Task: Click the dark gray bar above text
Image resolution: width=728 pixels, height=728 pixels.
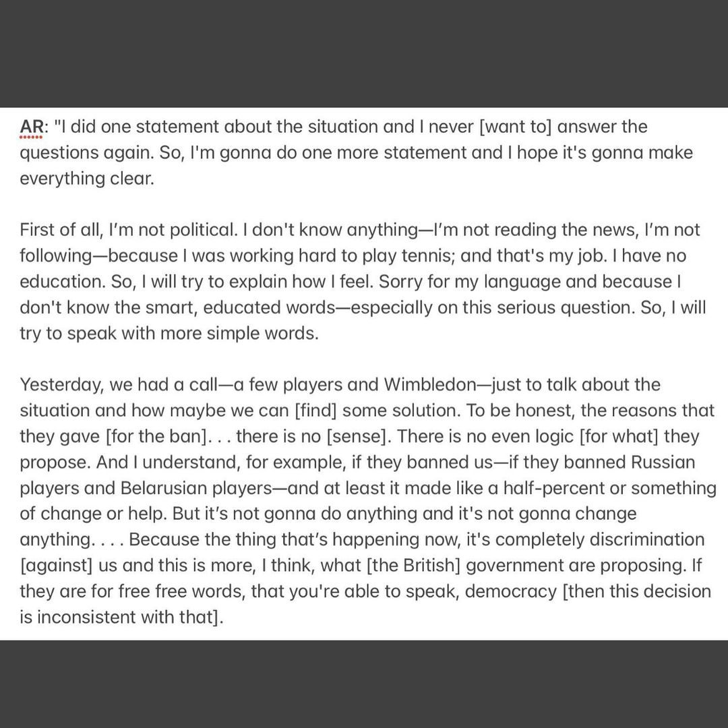Action: (364, 54)
